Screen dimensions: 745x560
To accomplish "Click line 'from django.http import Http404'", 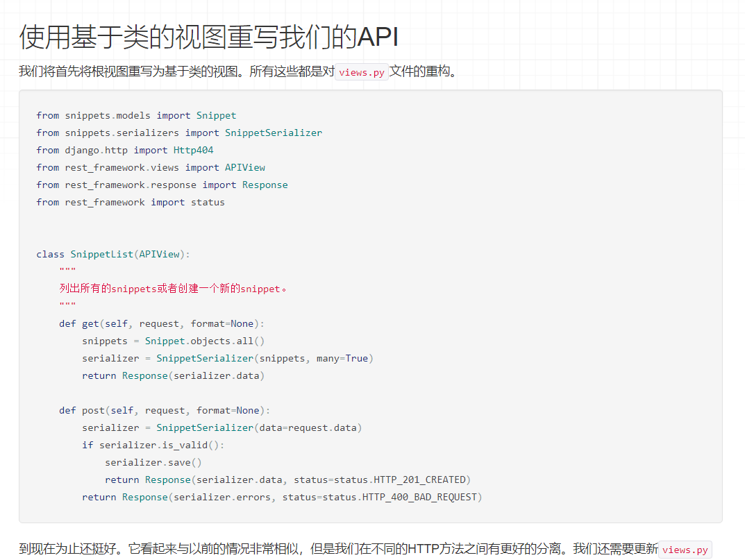I will click(125, 150).
